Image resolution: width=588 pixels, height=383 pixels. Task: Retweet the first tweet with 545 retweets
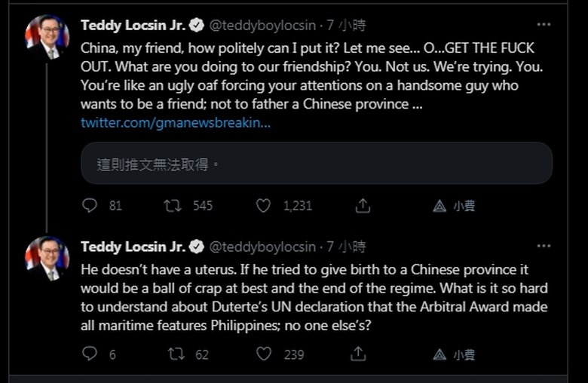click(x=173, y=205)
